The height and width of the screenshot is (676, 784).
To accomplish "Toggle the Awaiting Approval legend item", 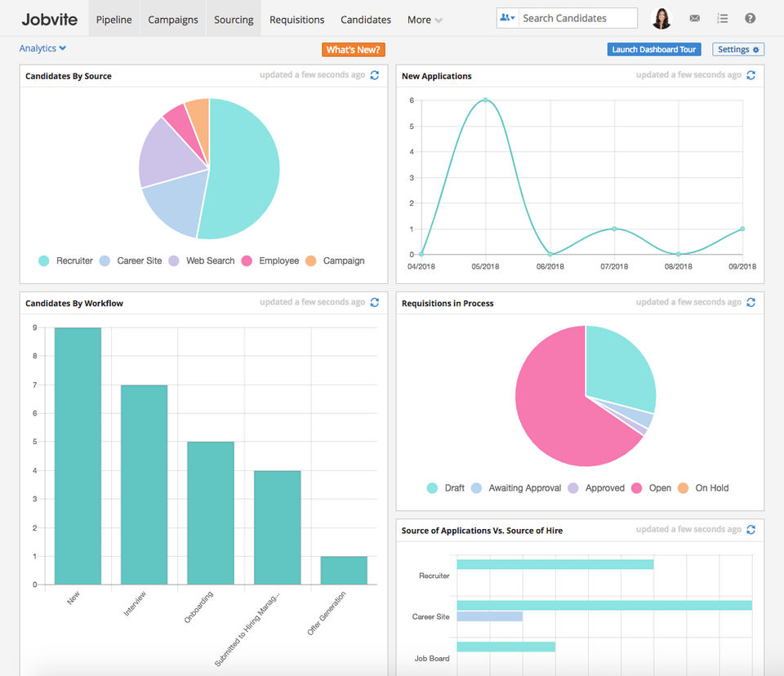I will (x=516, y=488).
